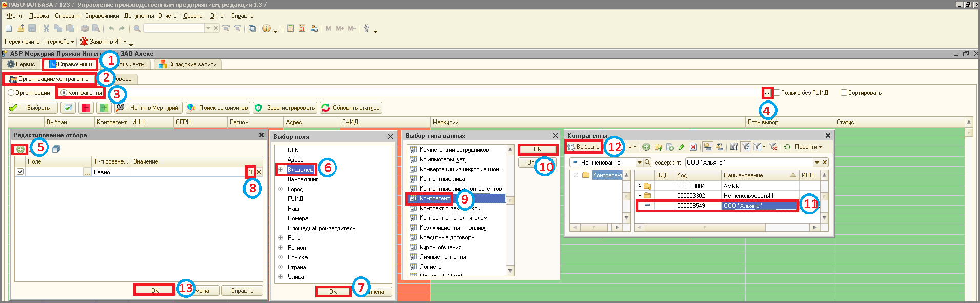Clear the filter value with the X button
980x303 pixels.
(259, 172)
